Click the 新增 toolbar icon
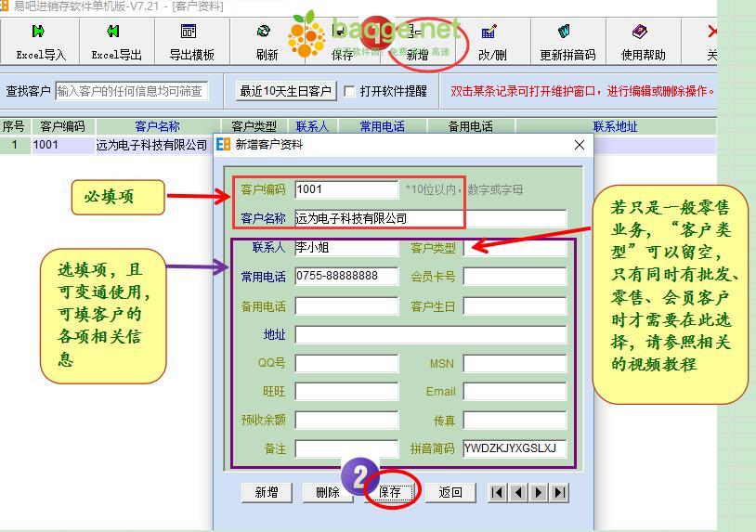756x532 pixels. (417, 44)
